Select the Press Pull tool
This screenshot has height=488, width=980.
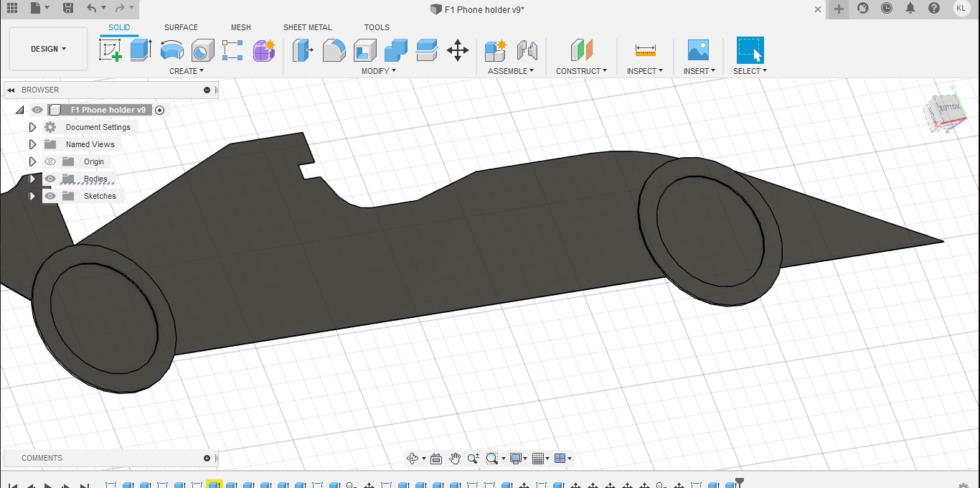pos(303,50)
